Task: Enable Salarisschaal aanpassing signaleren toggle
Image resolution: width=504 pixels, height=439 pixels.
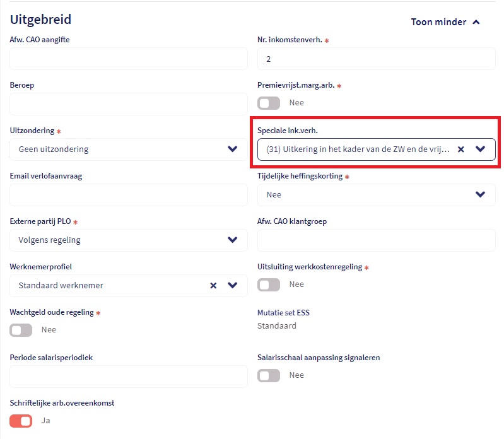Action: (269, 375)
